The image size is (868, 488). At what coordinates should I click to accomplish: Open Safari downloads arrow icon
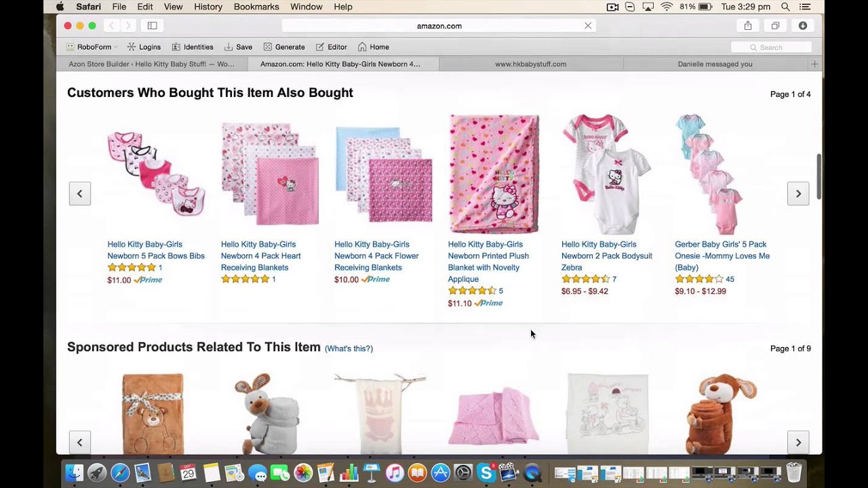[x=803, y=26]
